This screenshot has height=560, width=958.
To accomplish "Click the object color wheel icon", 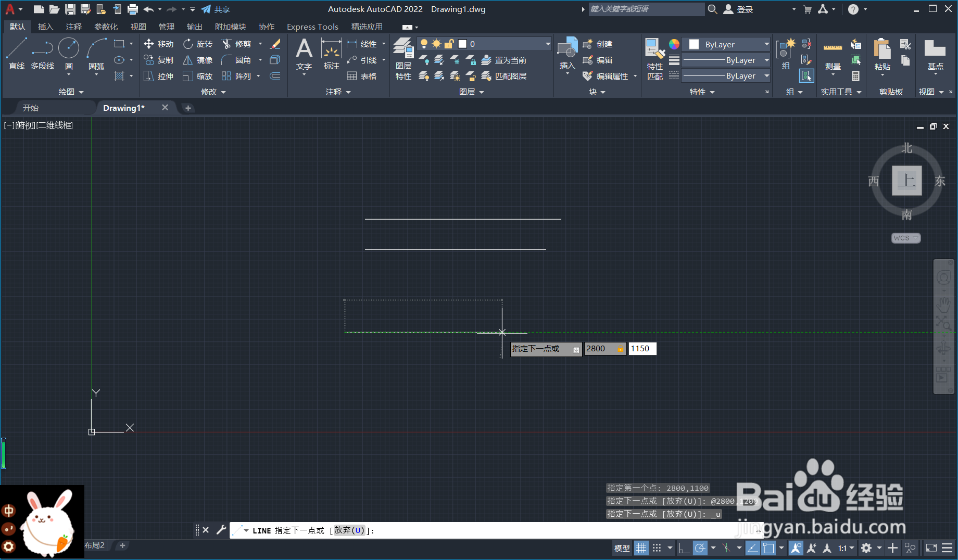I will tap(674, 44).
